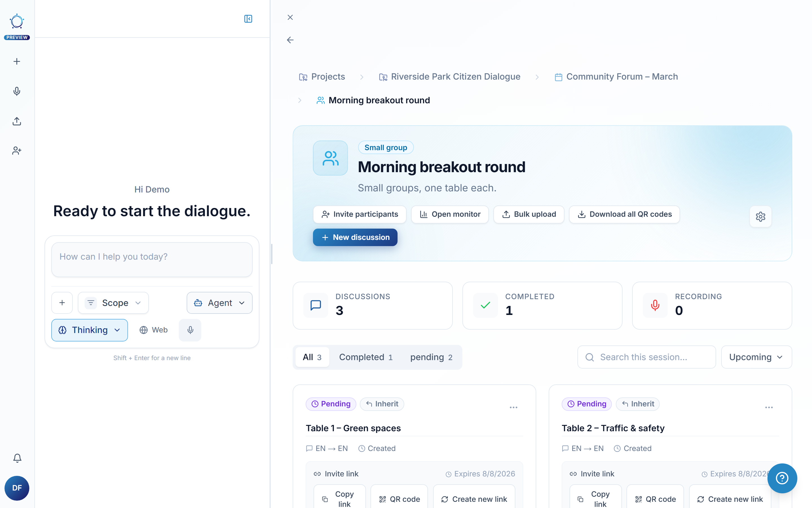812x508 pixels.
Task: Open the Upcoming sort dropdown
Action: click(x=756, y=357)
